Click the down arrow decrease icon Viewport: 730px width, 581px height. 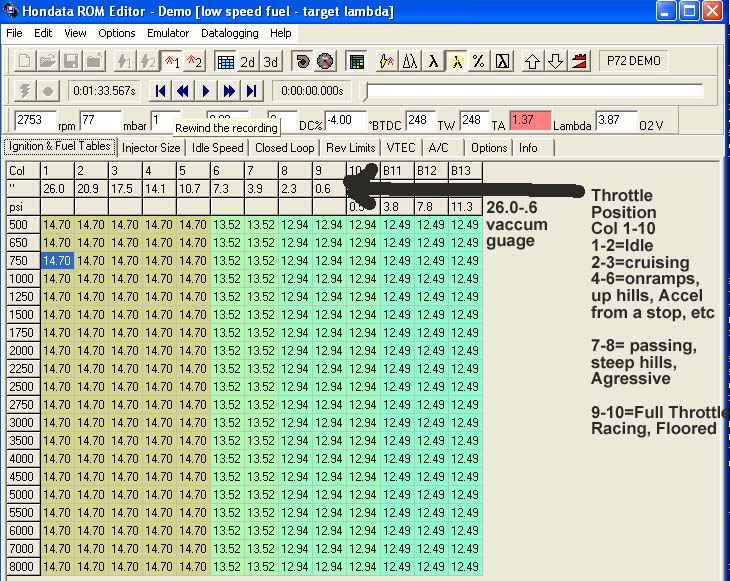(555, 61)
